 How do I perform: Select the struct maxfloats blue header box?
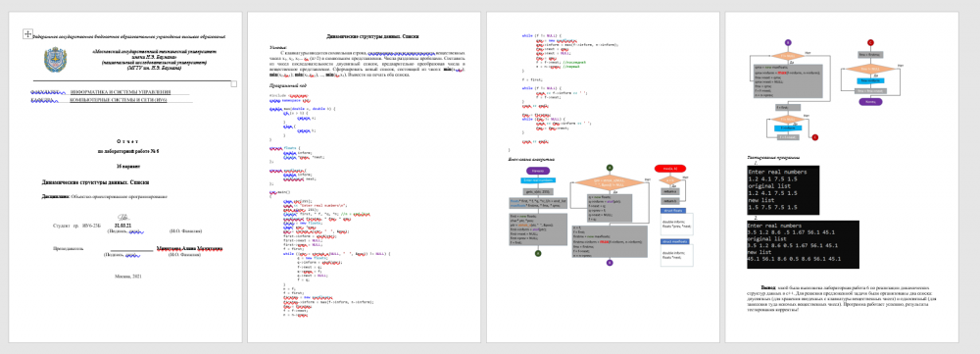pyautogui.click(x=674, y=241)
